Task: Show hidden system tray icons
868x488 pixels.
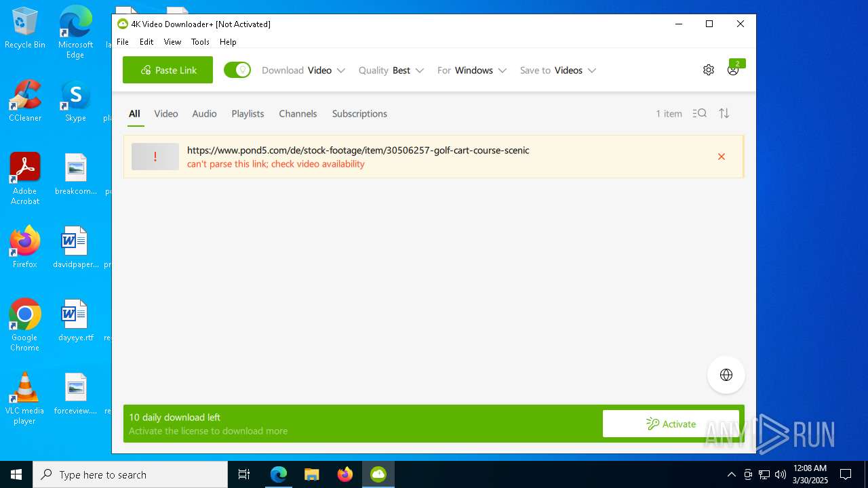Action: click(731, 474)
